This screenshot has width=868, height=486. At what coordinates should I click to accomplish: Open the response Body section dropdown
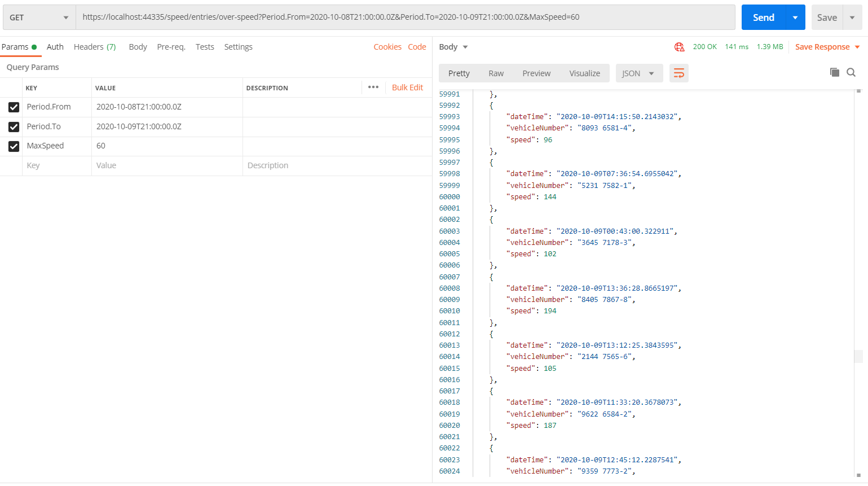[453, 47]
